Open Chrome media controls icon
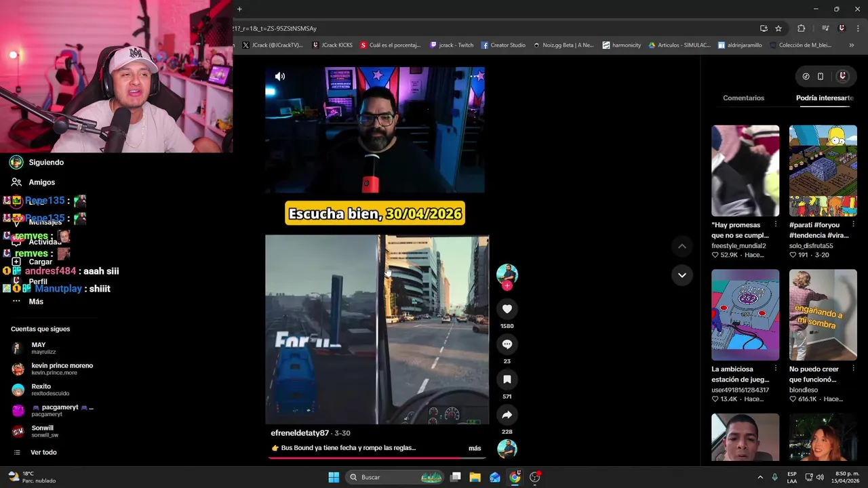Image resolution: width=868 pixels, height=488 pixels. [825, 28]
